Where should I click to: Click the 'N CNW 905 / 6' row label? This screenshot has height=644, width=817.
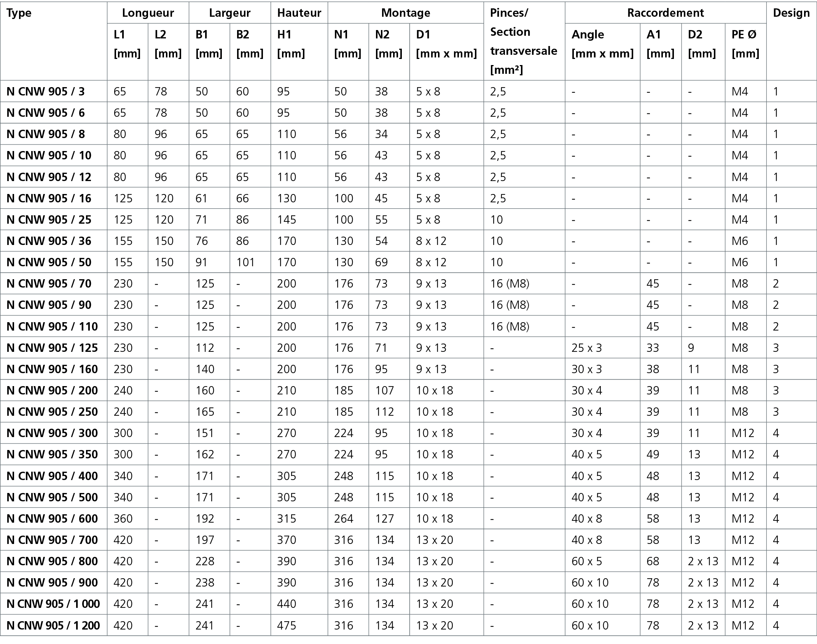click(46, 113)
